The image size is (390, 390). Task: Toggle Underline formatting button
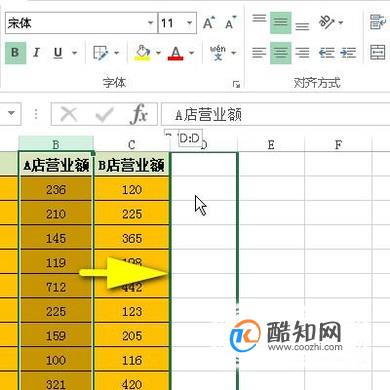[x=58, y=53]
